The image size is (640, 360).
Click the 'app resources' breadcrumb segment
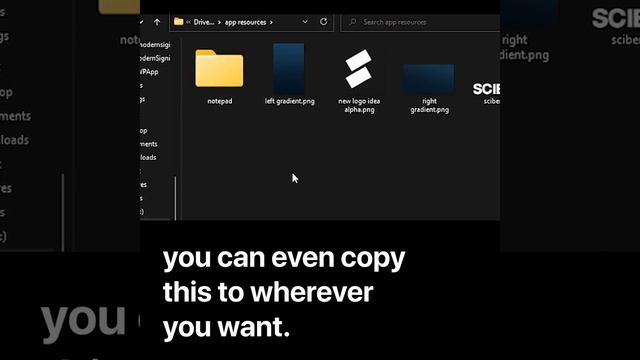245,22
